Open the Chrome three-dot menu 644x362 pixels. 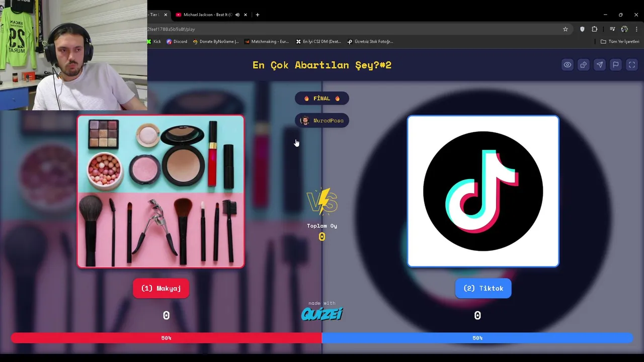[636, 29]
